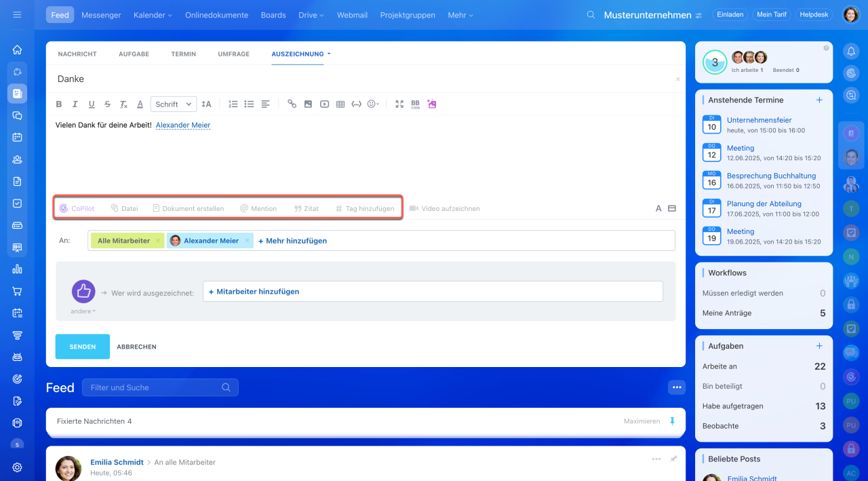Insert a numbered list
Screen dimensions: 868x481
tap(233, 104)
